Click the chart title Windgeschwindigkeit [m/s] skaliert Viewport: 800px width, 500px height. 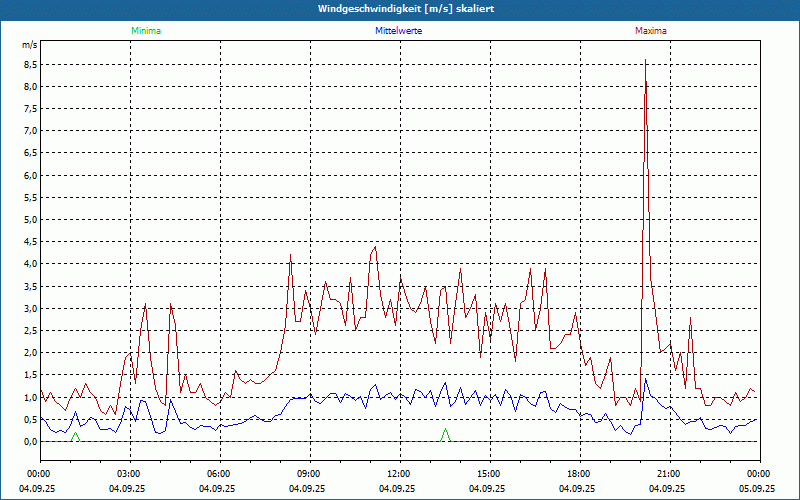coord(406,9)
